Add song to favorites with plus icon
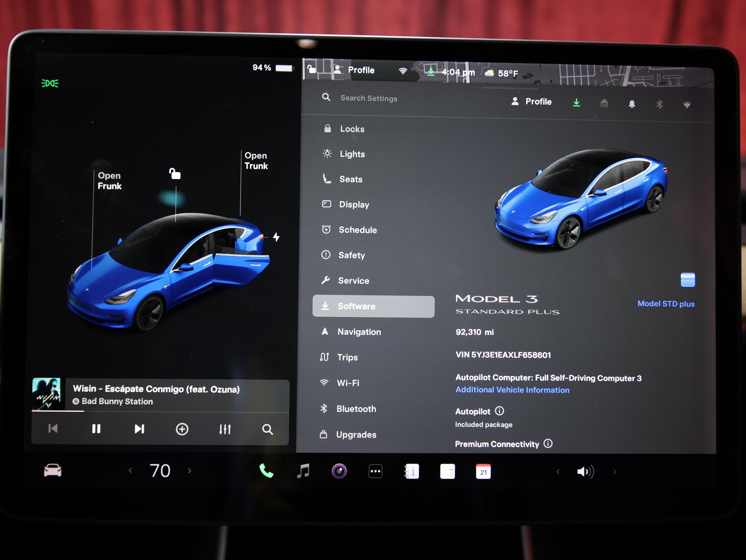 pos(182,429)
